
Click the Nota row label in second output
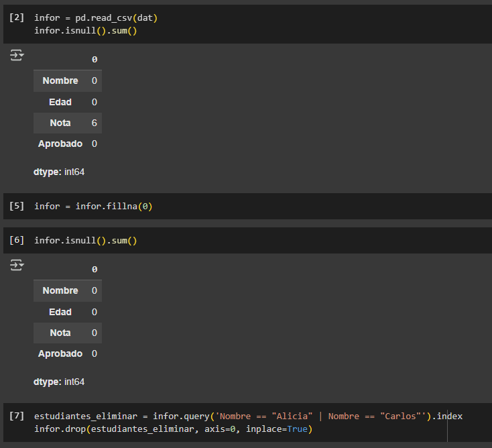[x=60, y=333]
